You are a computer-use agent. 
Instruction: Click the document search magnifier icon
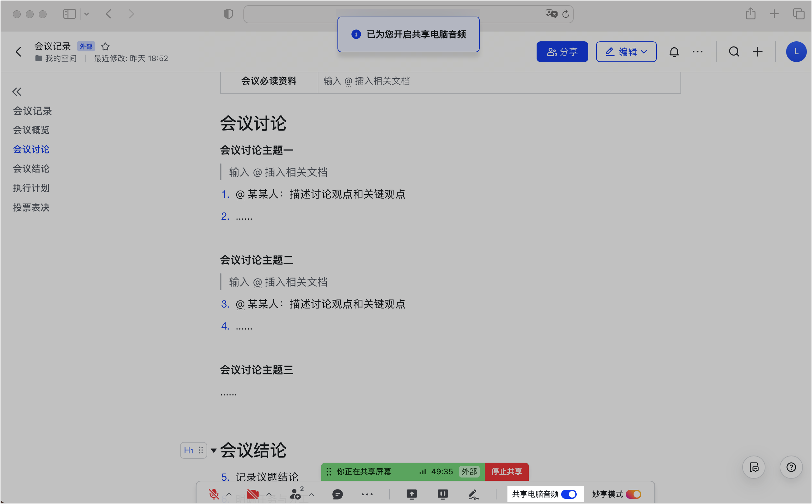[734, 52]
